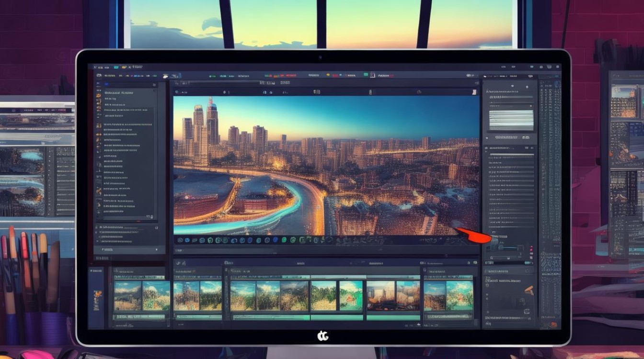Click the yellow dot icon in top toolbar
Image resolution: width=644 pixels, height=359 pixels.
tap(328, 75)
